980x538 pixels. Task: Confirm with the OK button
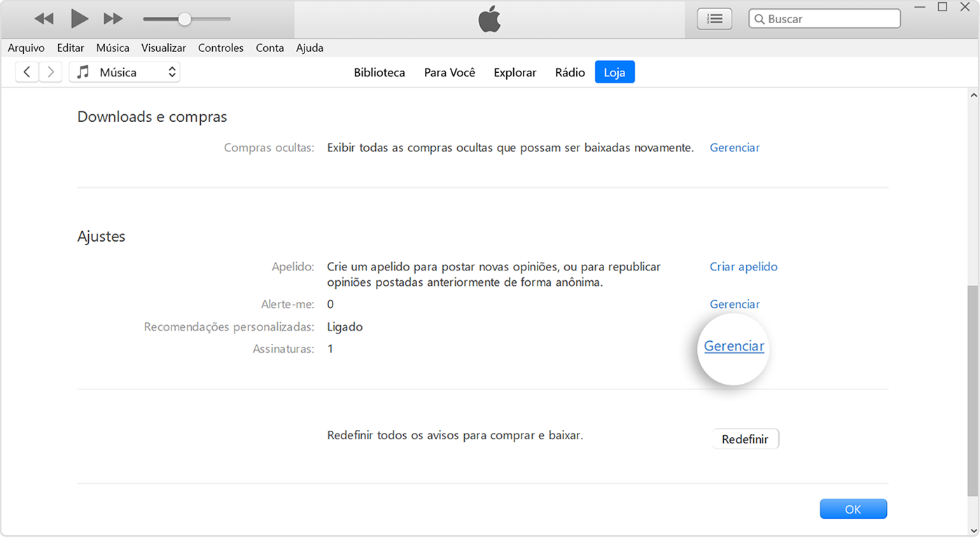[853, 509]
